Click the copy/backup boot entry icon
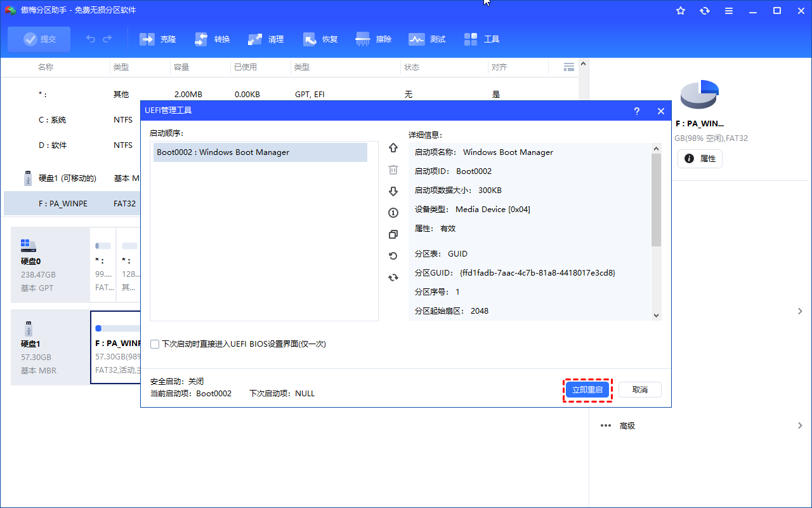 393,234
